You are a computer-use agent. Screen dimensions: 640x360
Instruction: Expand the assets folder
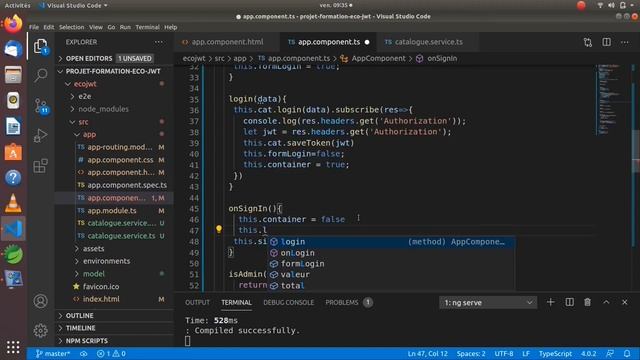93,249
